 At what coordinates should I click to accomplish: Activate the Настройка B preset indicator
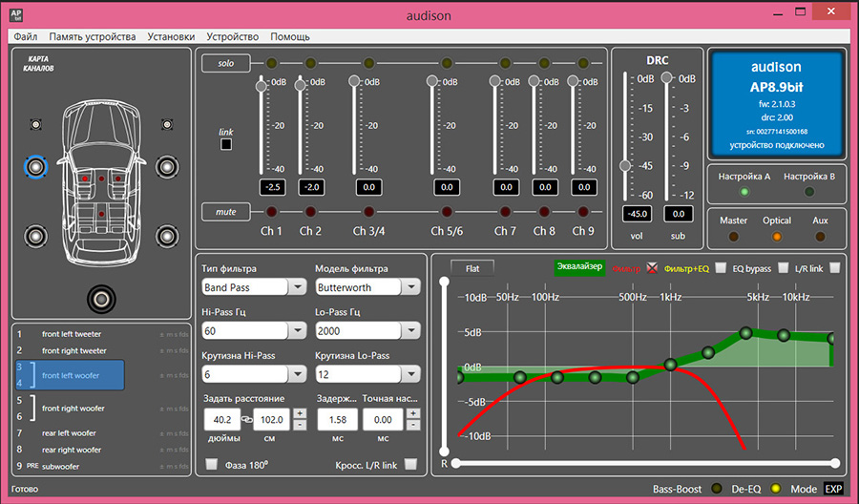[809, 191]
